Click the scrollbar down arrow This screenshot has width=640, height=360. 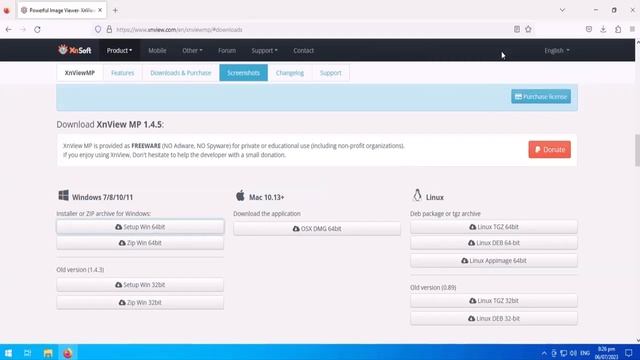[638, 340]
